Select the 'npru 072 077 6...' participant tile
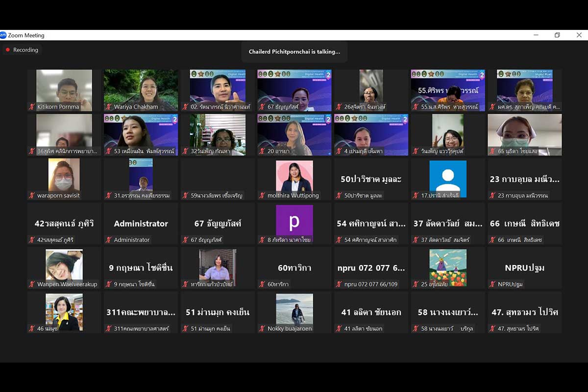Screen dimensions: 588x392 [x=371, y=268]
